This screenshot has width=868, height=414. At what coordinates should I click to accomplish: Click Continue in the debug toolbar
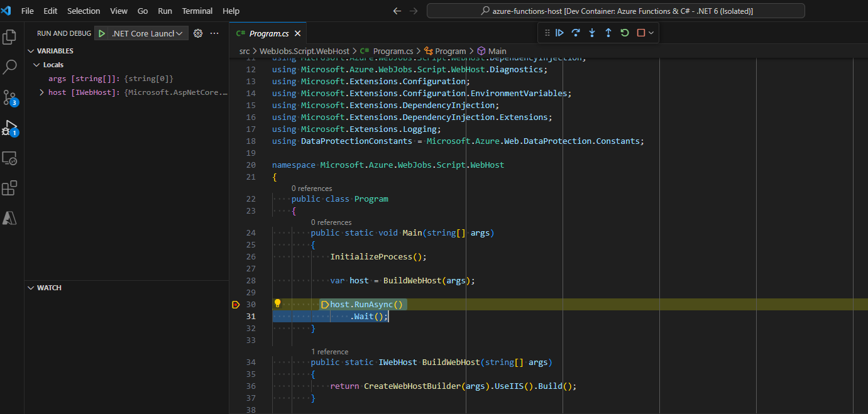click(x=559, y=32)
